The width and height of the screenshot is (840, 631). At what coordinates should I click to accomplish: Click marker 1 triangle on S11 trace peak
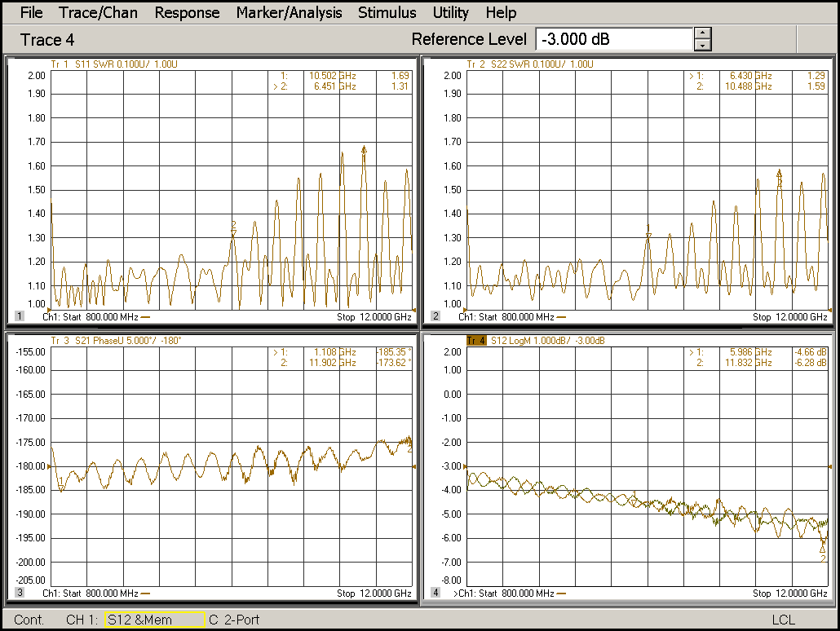click(x=364, y=149)
